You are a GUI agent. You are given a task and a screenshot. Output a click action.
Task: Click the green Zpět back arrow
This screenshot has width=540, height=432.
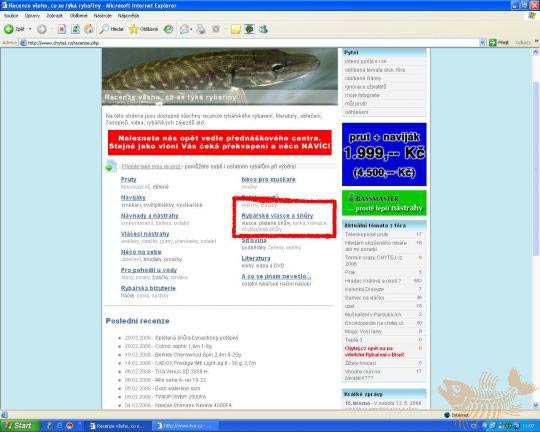click(x=9, y=29)
